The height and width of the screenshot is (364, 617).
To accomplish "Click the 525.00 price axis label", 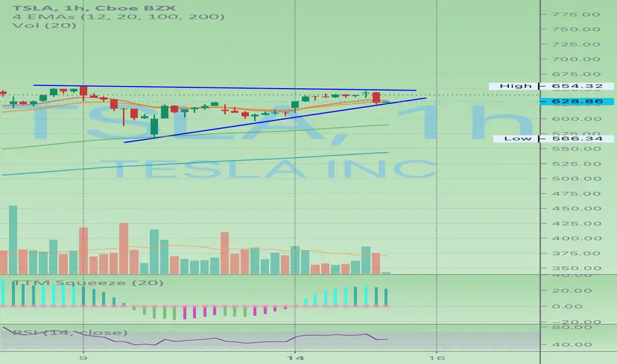I will 576,163.
